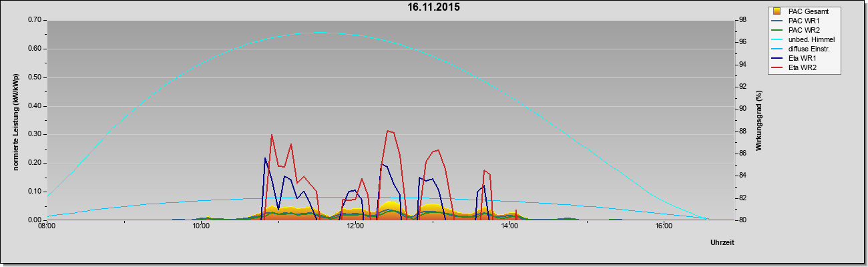Click the 08:00 time axis label
Image resolution: width=868 pixels, height=267 pixels.
pos(46,226)
